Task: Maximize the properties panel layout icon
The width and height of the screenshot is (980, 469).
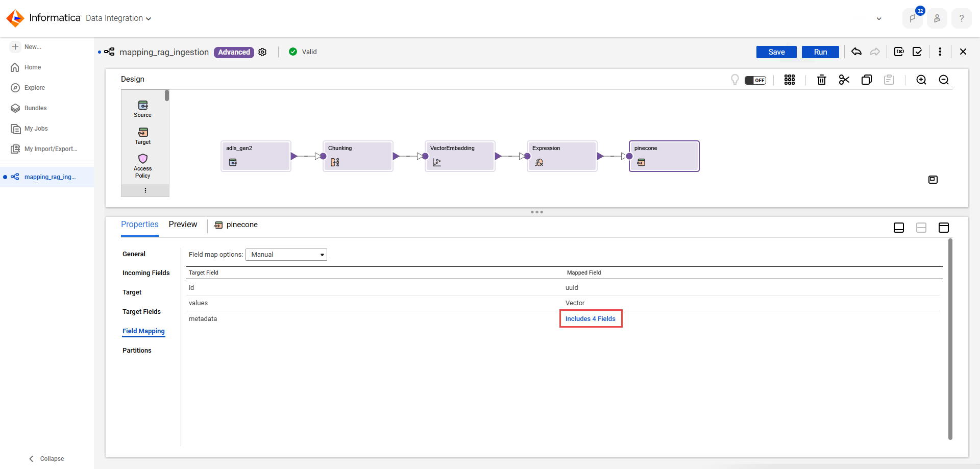Action: [944, 228]
